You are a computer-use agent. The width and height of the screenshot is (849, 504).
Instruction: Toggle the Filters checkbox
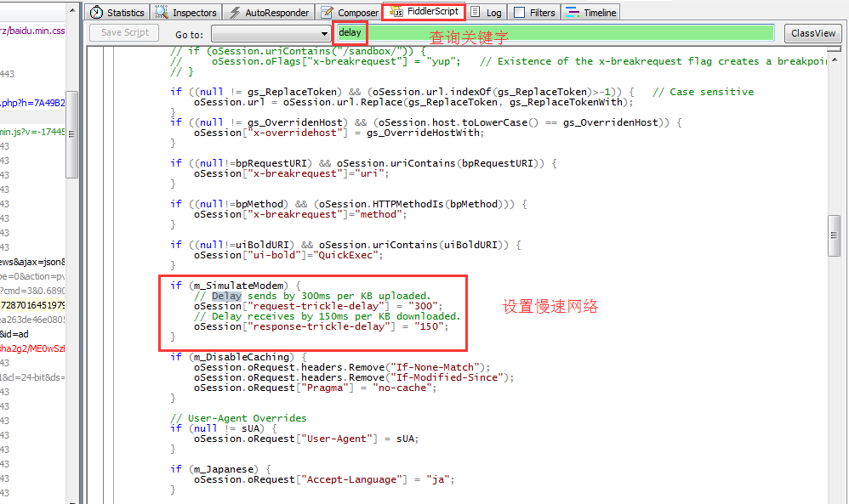click(x=519, y=13)
